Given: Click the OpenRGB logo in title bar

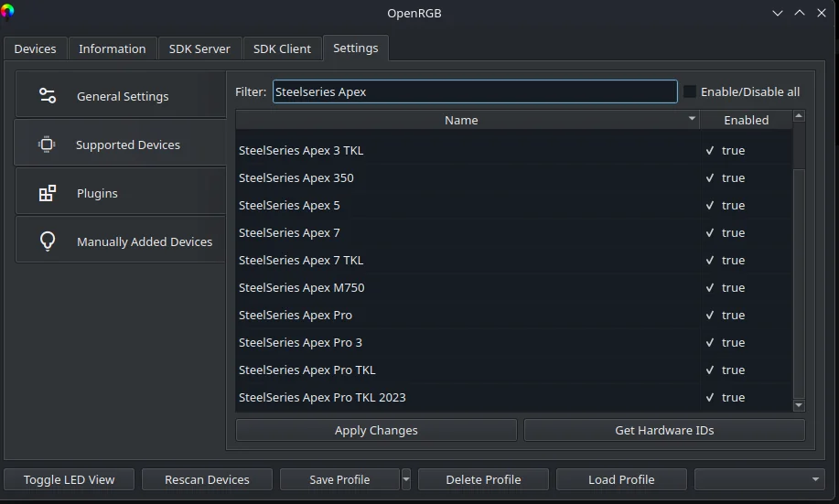Looking at the screenshot, I should click(8, 12).
